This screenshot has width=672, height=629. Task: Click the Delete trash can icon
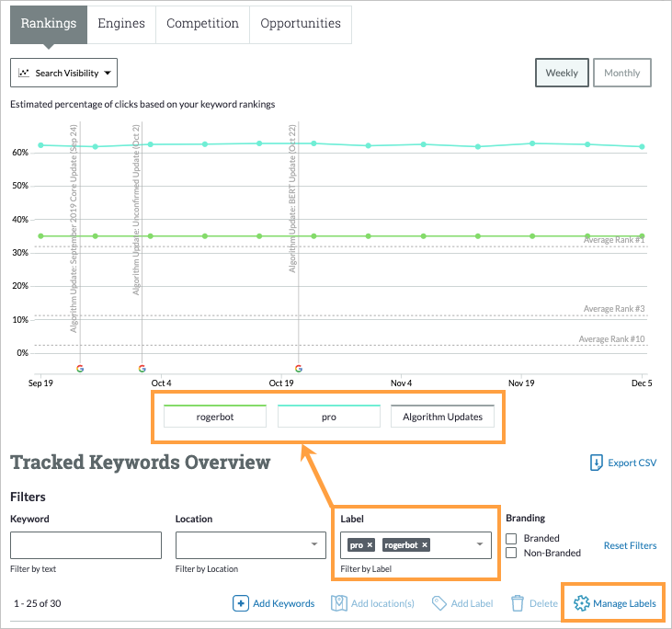click(518, 603)
